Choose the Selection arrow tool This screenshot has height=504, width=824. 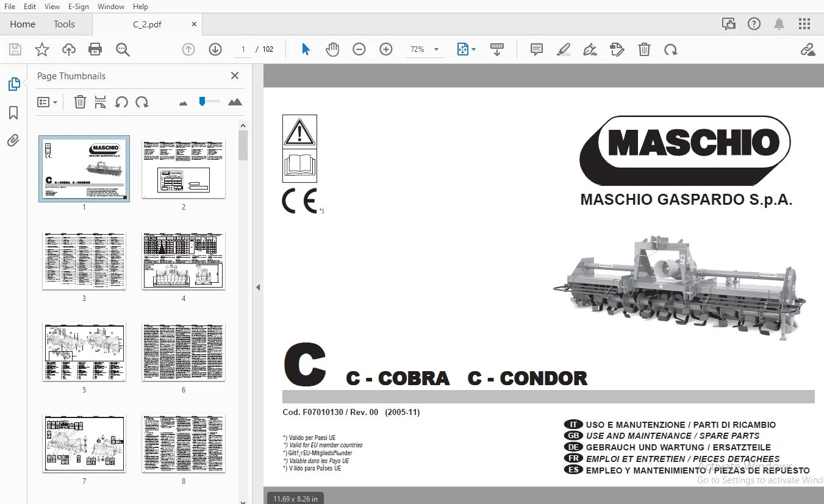pos(306,49)
